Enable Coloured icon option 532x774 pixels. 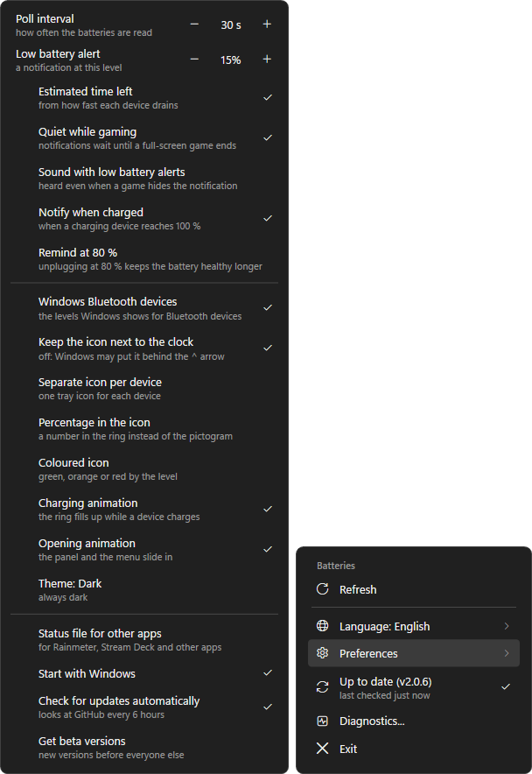[x=144, y=469]
